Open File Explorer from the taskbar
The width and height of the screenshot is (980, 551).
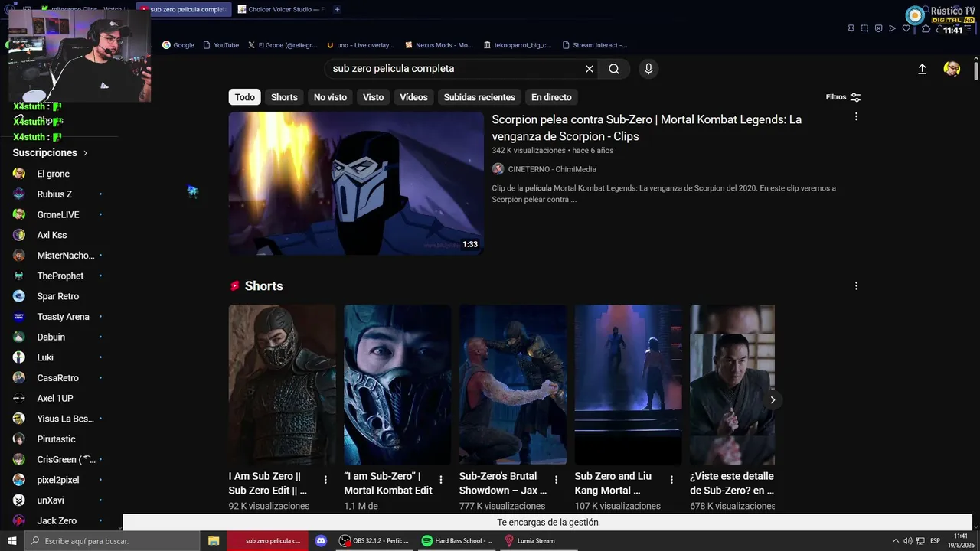(214, 541)
